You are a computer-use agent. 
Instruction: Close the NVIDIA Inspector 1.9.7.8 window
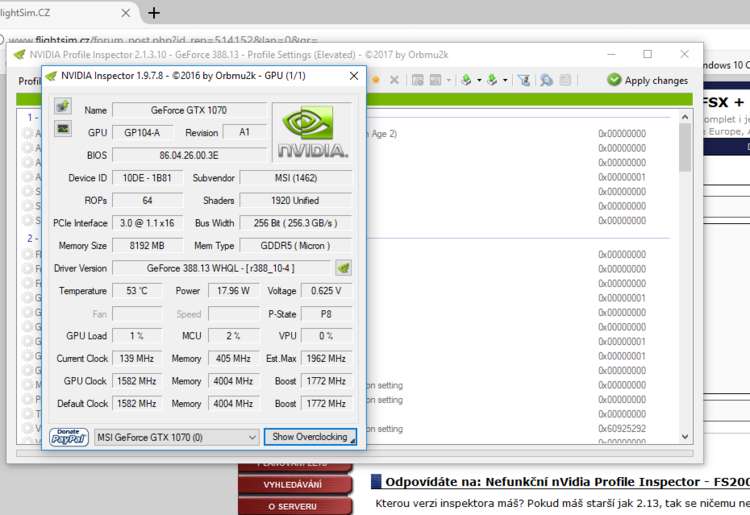[354, 76]
